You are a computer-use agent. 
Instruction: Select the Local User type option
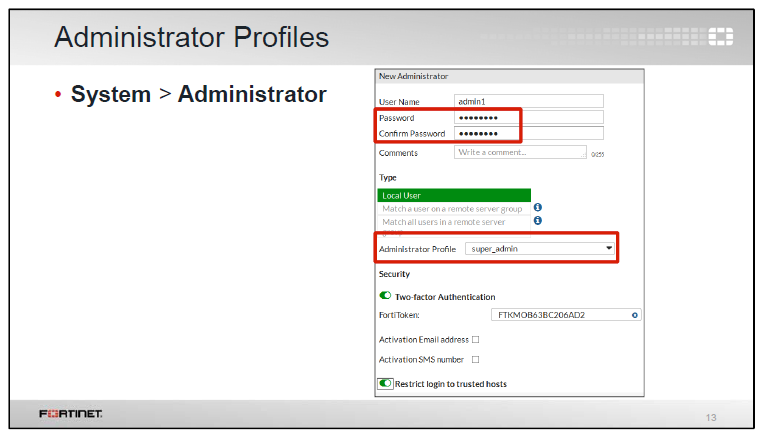[x=453, y=195]
